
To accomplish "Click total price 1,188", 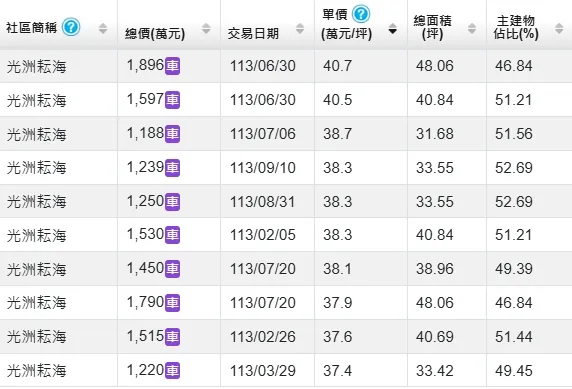I will coord(145,133).
